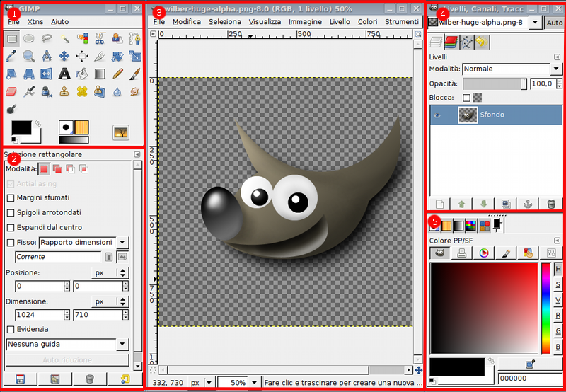Click the rainbow hue slider strip

coord(545,308)
